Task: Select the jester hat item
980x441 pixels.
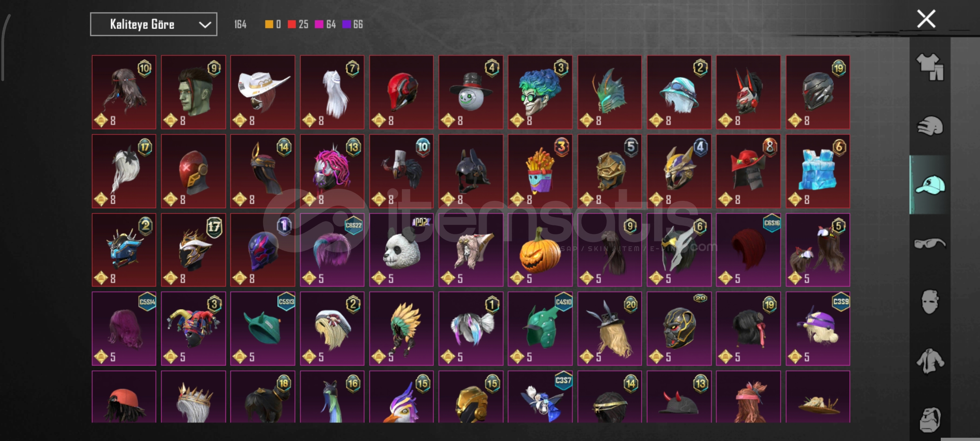Action: coord(193,329)
